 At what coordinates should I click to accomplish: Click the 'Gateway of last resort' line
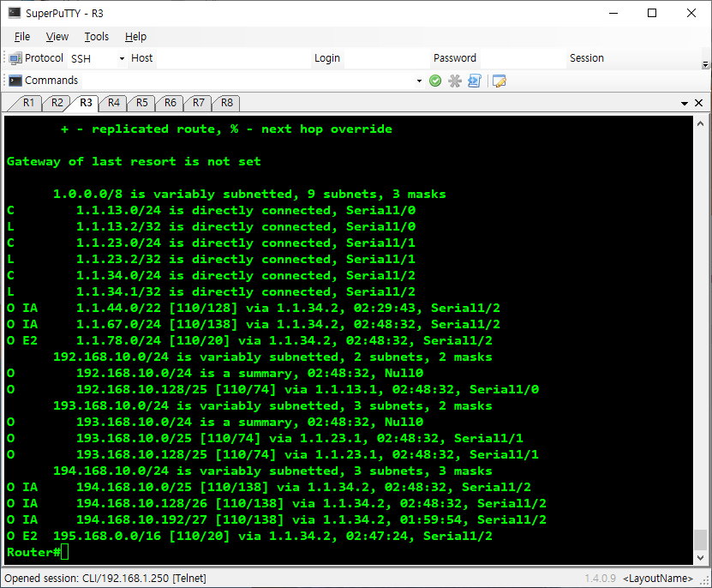click(x=134, y=162)
